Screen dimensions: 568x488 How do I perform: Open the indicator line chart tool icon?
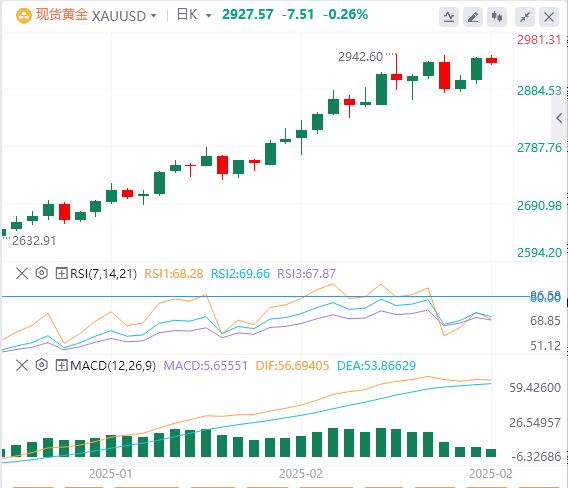(x=449, y=17)
